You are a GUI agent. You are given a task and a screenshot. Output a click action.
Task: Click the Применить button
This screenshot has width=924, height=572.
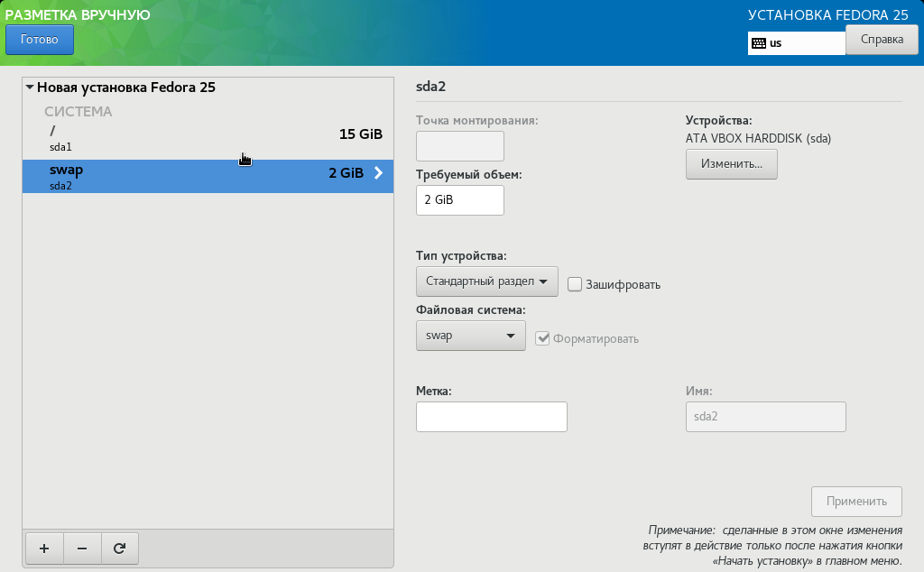[x=856, y=502]
